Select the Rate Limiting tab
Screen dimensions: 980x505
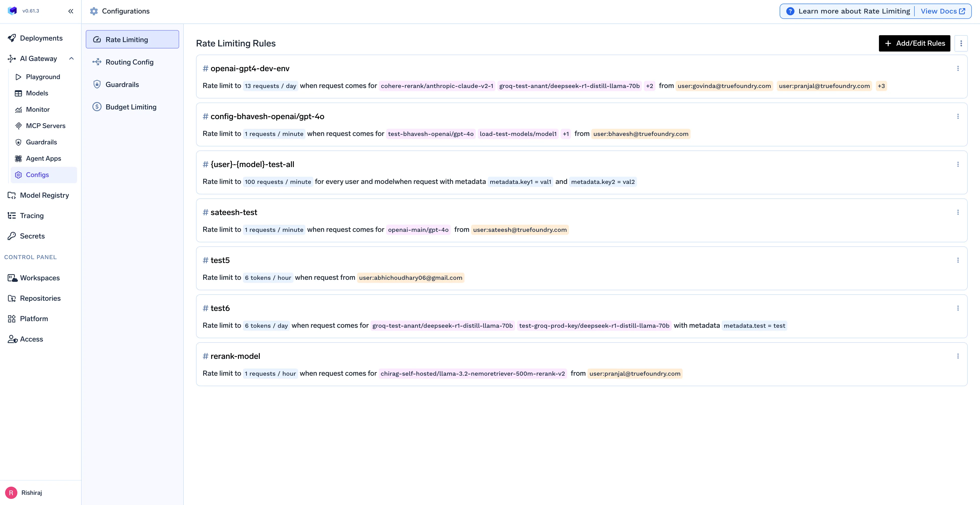(x=132, y=40)
